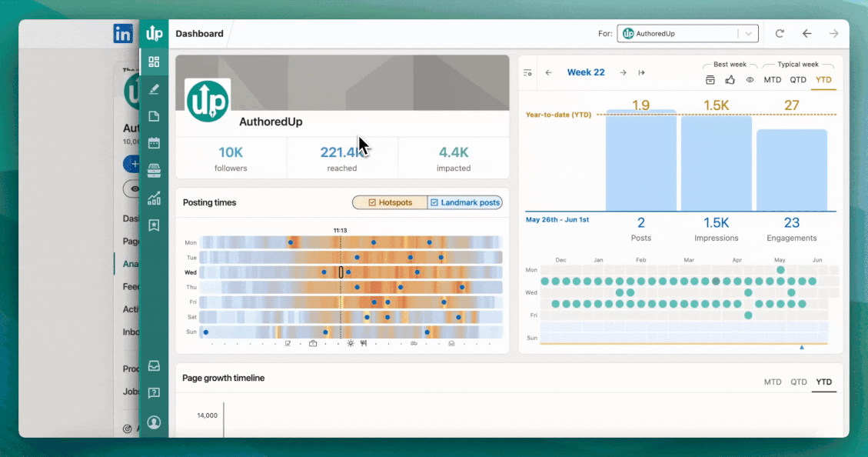
Task: Select Best week by impressions eye icon
Action: 750,80
